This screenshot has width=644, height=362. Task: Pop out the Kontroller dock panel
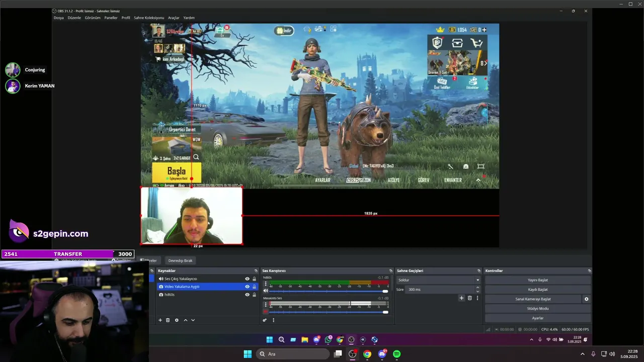coord(589,271)
